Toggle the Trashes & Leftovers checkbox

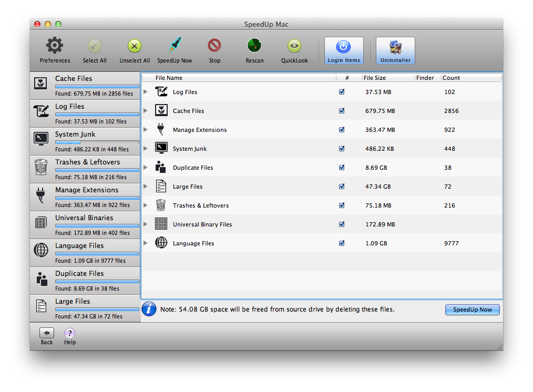tap(342, 205)
